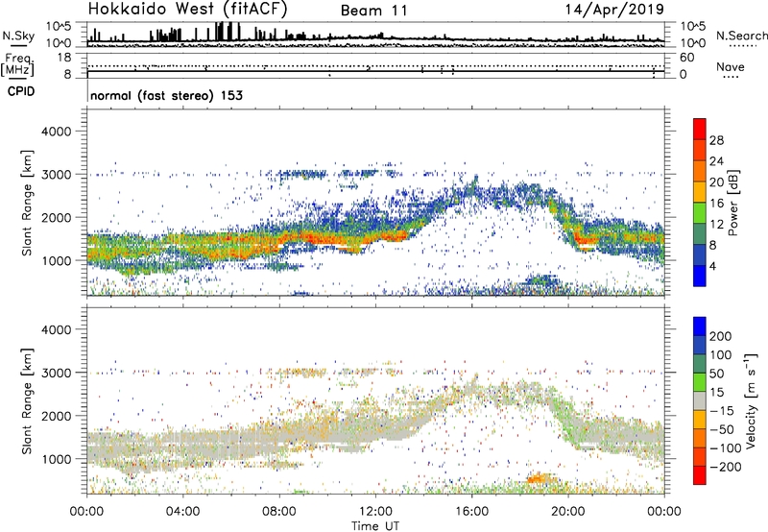Click the "Velocity [m s-1]" colorbar title
Screen dimensions: 768x532
tap(751, 400)
